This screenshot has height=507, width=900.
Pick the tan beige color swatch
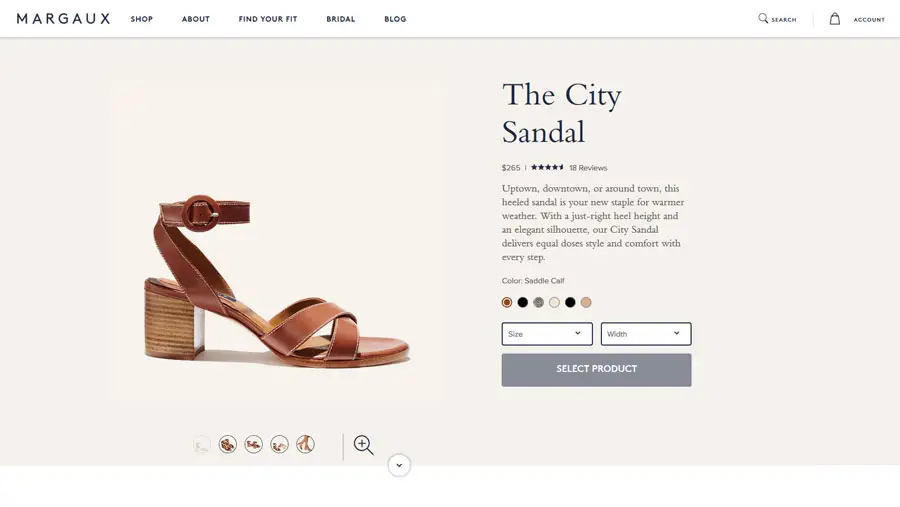tap(586, 302)
